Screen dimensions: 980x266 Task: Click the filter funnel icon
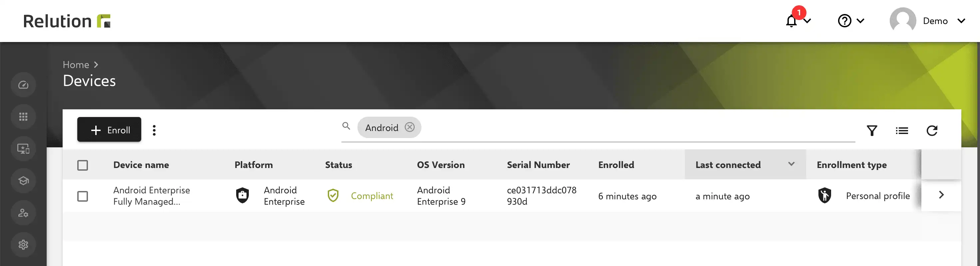[x=872, y=131]
